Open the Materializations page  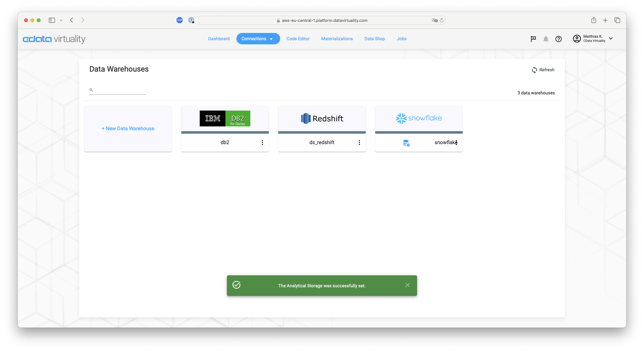[337, 39]
